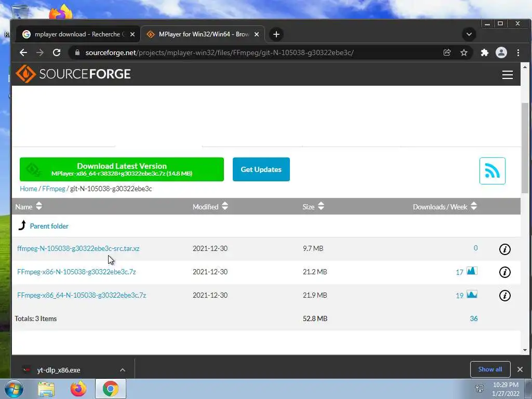Click the browser forward arrow
Screen dimensions: 532x399
[x=40, y=52]
